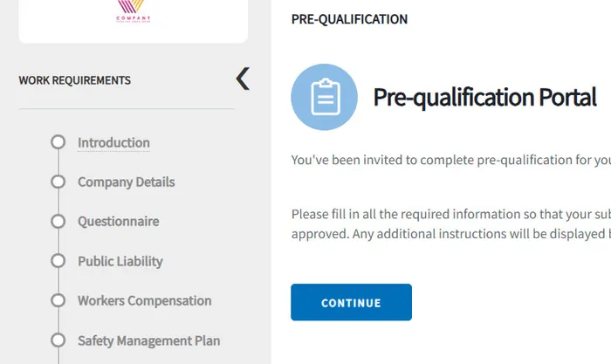
Task: Select the Questionnaire step circle
Action: coord(58,222)
